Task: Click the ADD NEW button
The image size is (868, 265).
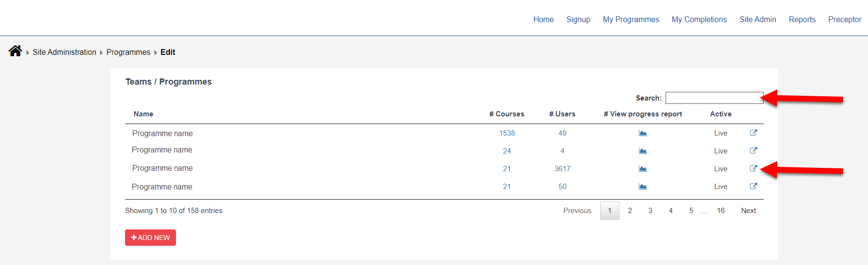Action: coord(151,238)
